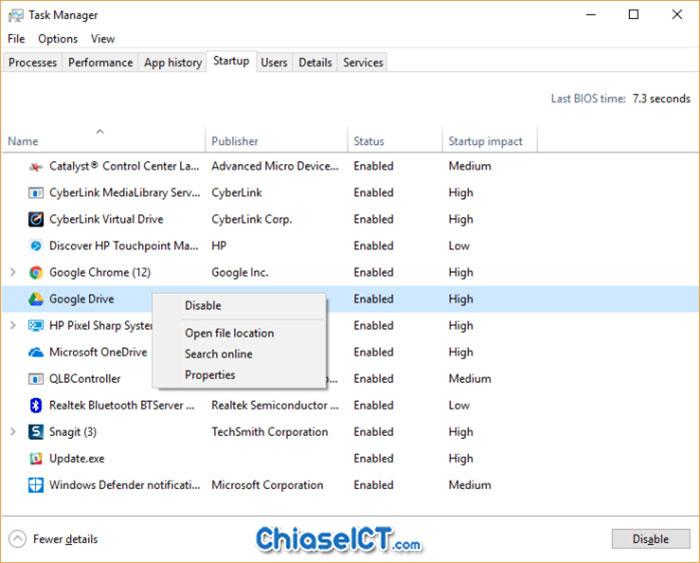The width and height of the screenshot is (700, 563).
Task: Choose Search online in context menu
Action: pos(239,354)
